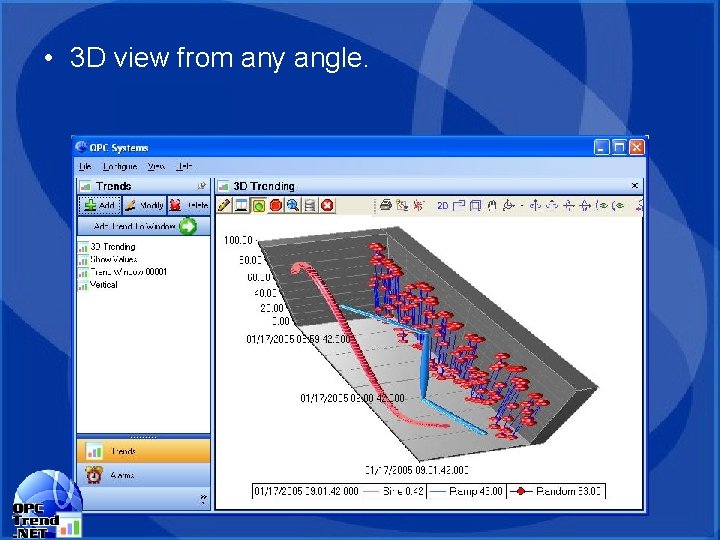Select Trend Window 00001 list entry

tap(122, 272)
